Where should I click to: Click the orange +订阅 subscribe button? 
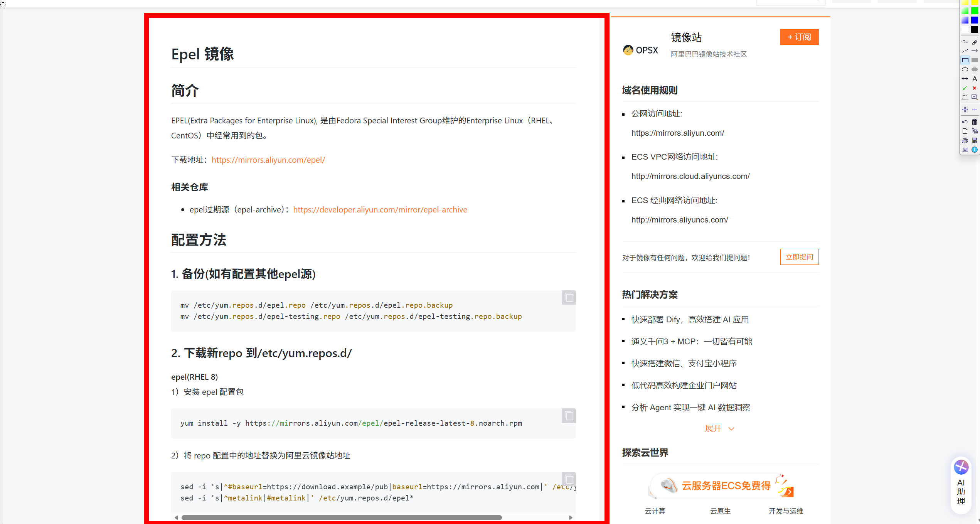tap(799, 37)
